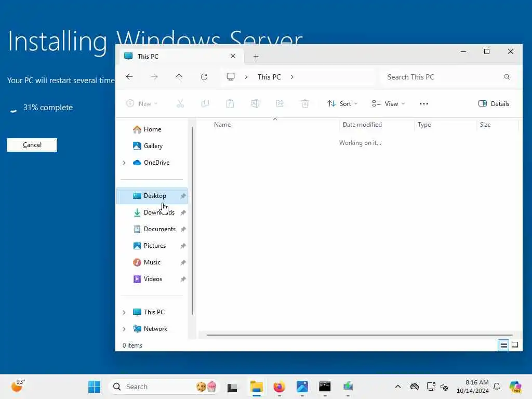Click the pin beside Music
The height and width of the screenshot is (399, 532).
pyautogui.click(x=183, y=262)
